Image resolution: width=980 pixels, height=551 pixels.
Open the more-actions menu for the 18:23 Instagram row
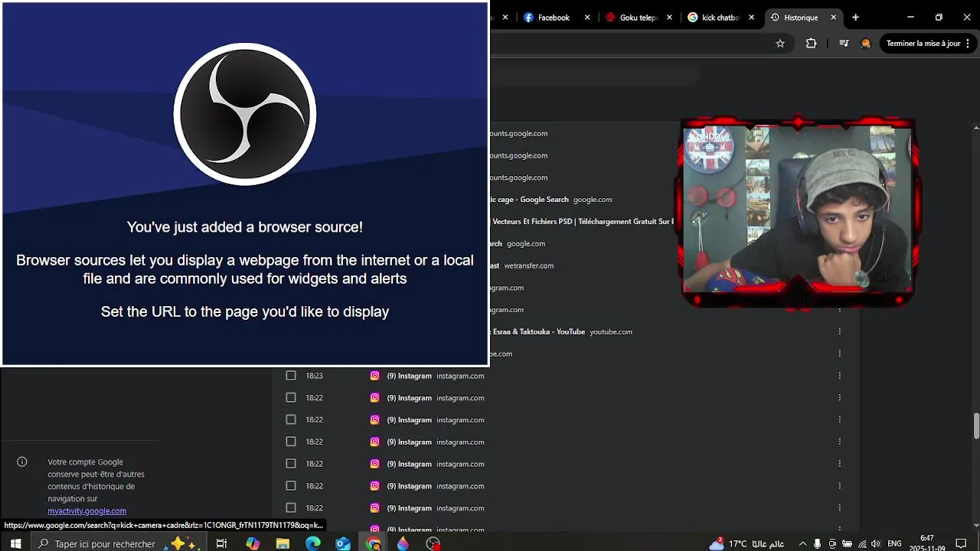pyautogui.click(x=840, y=376)
